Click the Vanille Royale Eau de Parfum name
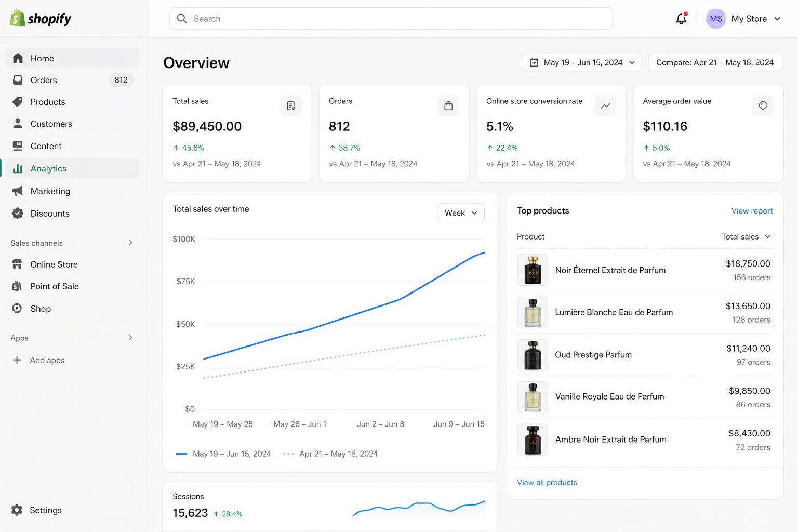This screenshot has width=798, height=532. click(609, 396)
